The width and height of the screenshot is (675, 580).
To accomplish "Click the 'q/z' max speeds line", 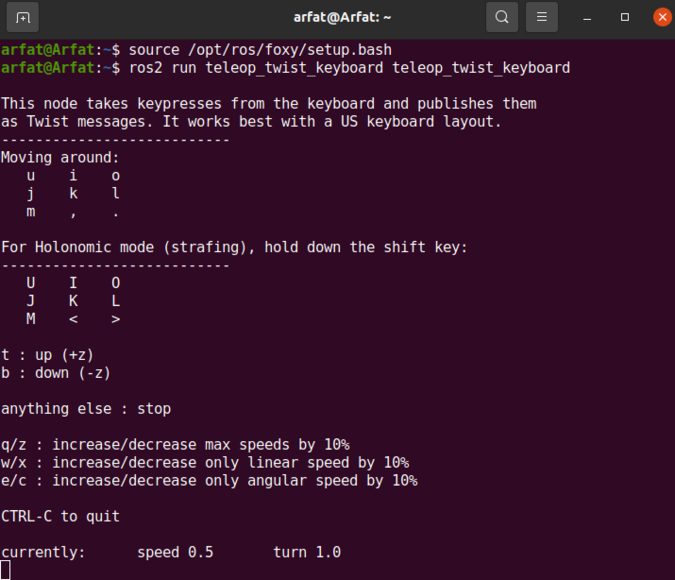I will tap(175, 444).
